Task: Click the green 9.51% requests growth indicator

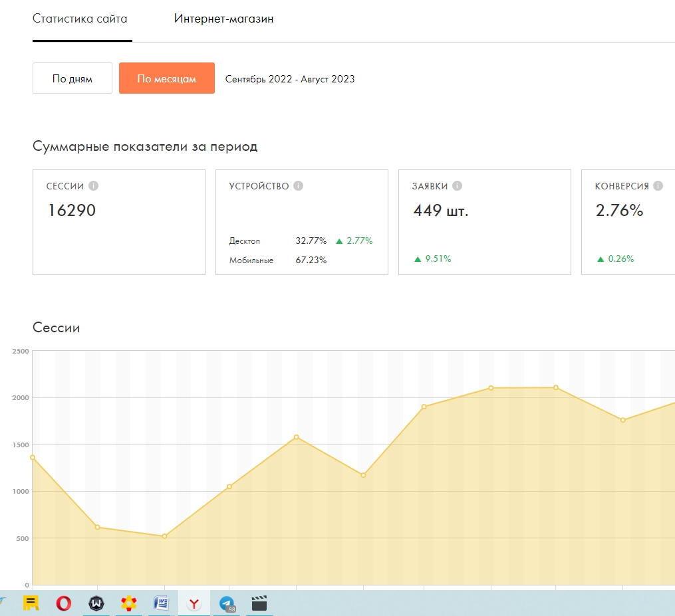Action: click(x=433, y=259)
